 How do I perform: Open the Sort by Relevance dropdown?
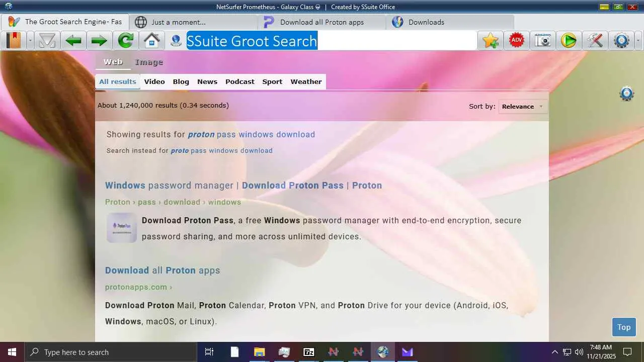coord(523,107)
